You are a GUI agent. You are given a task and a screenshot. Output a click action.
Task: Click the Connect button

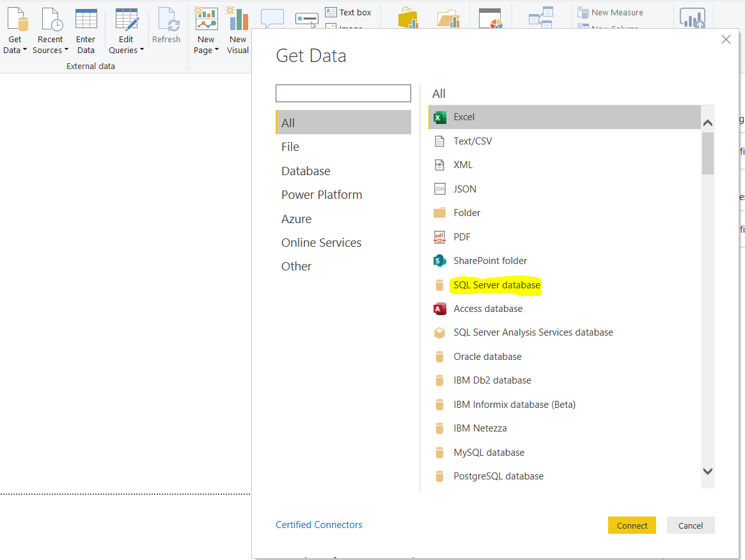click(632, 525)
